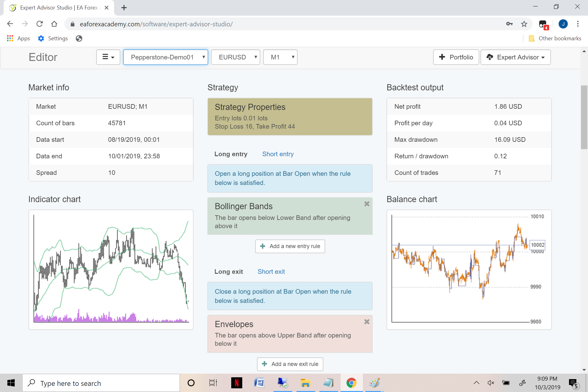Open Chrome's three-dot menu
The width and height of the screenshot is (588, 392).
pos(578,24)
